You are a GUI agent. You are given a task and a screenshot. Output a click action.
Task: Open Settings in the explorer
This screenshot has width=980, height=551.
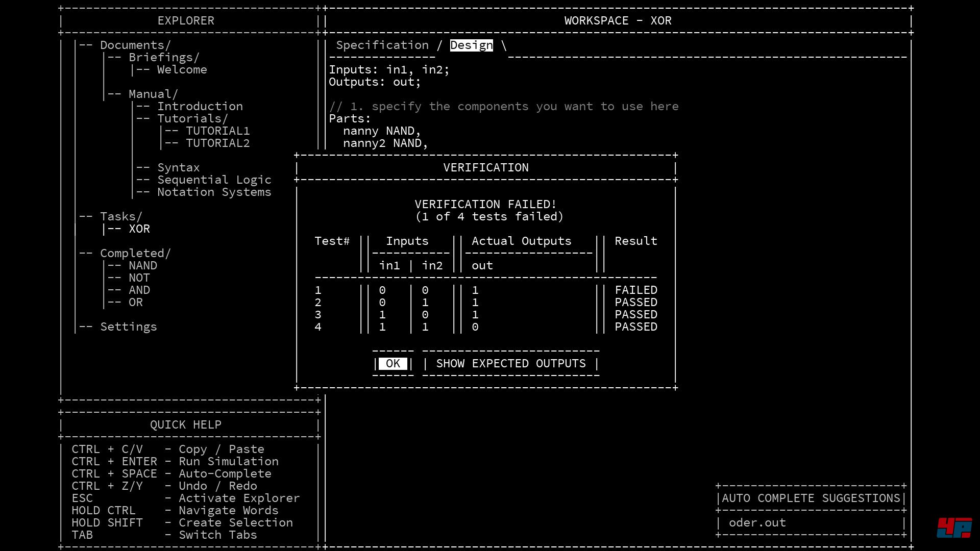pyautogui.click(x=128, y=327)
